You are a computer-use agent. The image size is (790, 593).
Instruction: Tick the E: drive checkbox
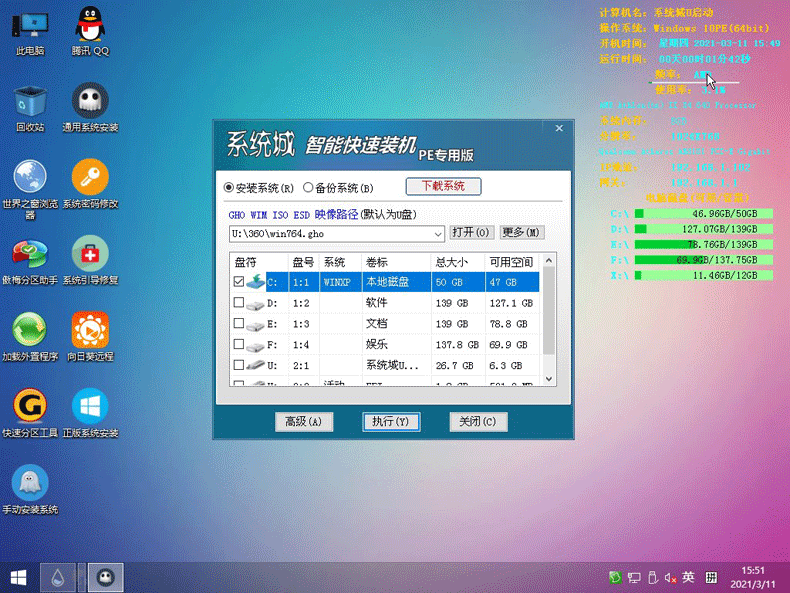tap(238, 324)
